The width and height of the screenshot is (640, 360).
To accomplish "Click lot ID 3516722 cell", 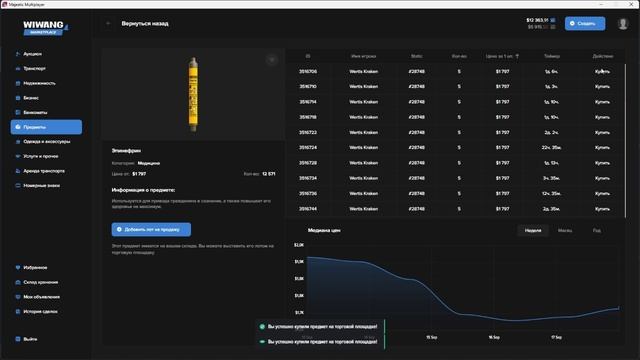I will coord(308,133).
